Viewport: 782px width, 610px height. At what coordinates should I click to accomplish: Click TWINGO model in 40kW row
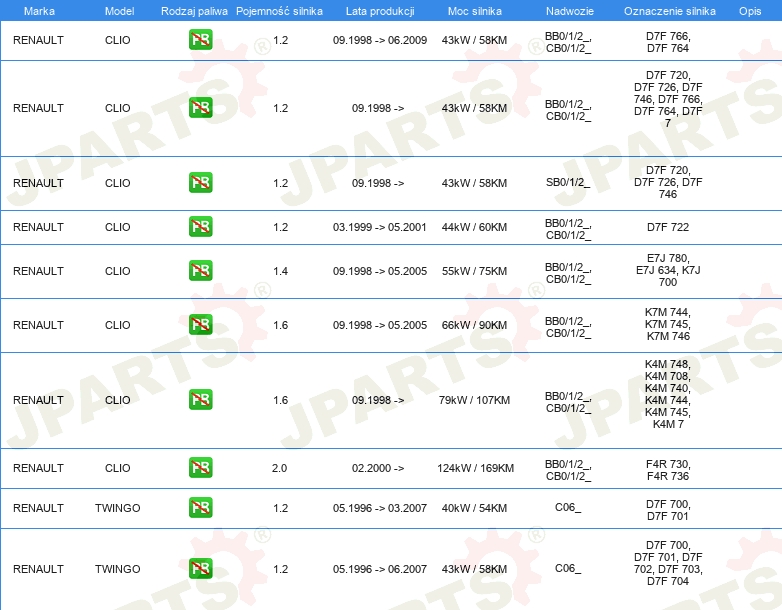(x=118, y=508)
